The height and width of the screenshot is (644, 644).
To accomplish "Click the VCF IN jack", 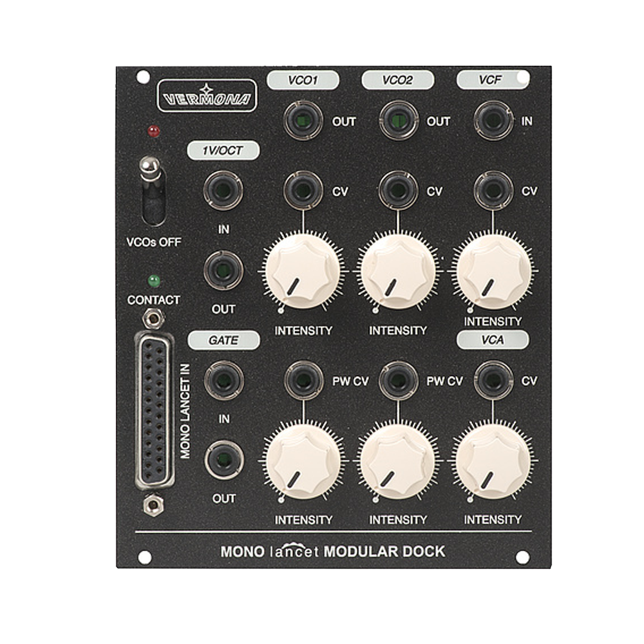I will 493,121.
